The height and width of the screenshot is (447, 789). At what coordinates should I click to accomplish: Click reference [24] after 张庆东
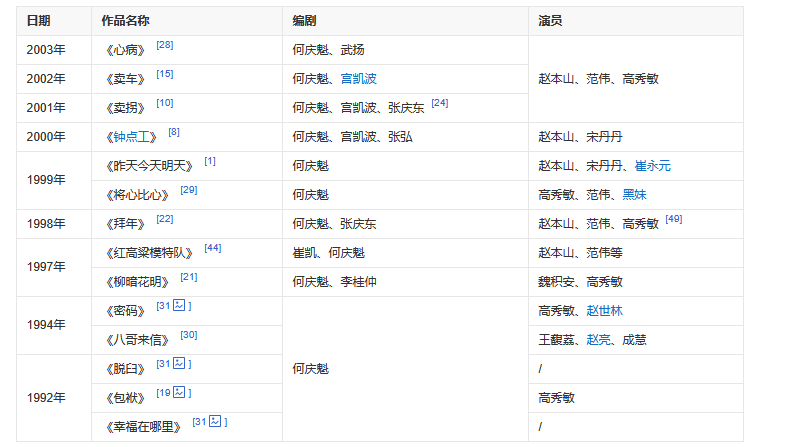tap(440, 103)
